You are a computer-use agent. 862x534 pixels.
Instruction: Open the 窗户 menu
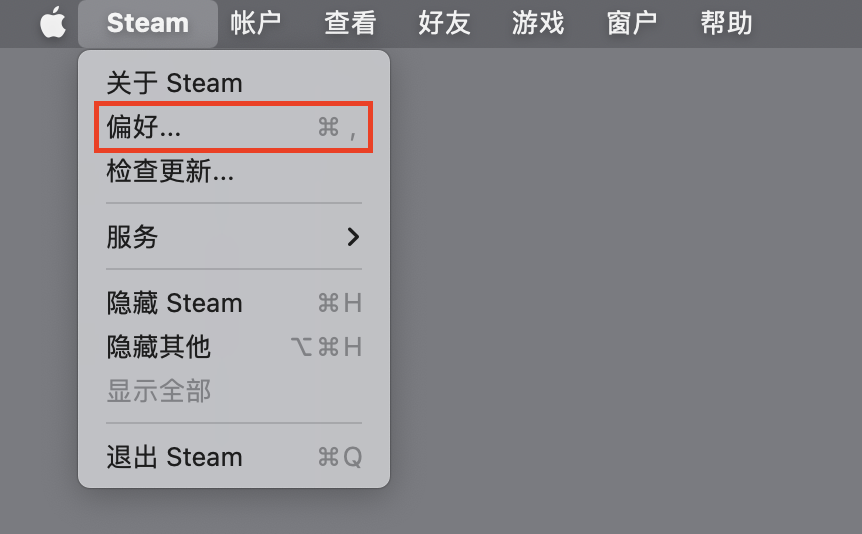633,23
